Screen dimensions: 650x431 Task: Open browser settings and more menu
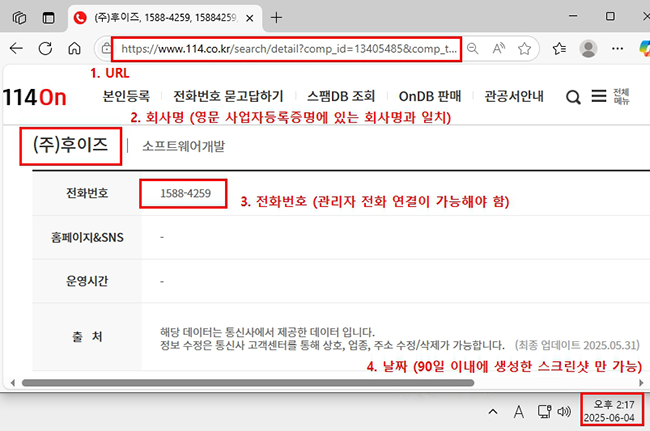(617, 48)
